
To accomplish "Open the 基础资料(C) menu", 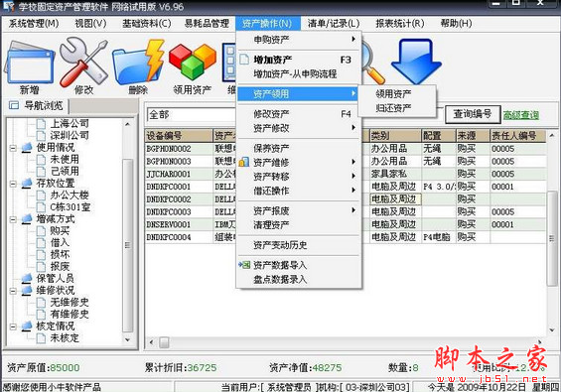I will 147,24.
